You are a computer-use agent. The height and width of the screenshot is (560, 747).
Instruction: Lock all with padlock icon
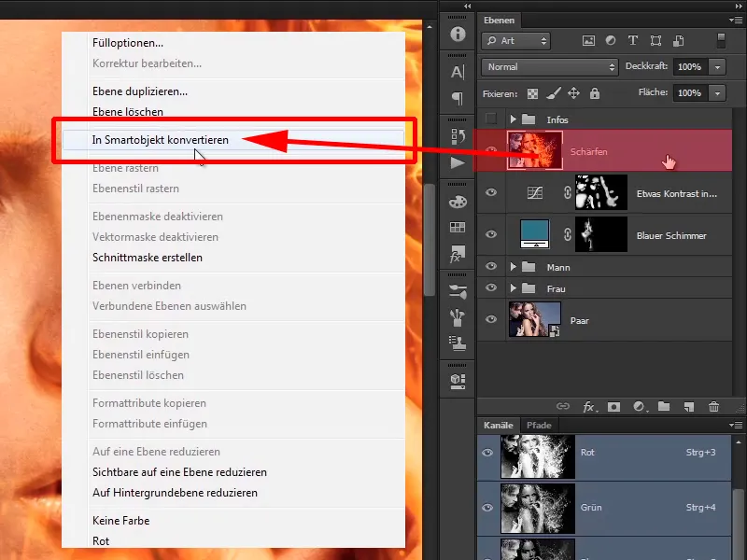pyautogui.click(x=595, y=93)
